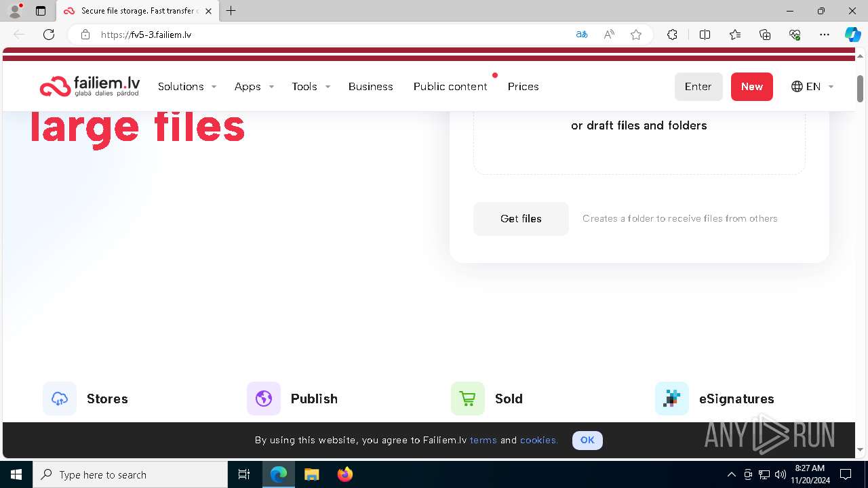
Task: Add this page to favorites star
Action: 636,35
